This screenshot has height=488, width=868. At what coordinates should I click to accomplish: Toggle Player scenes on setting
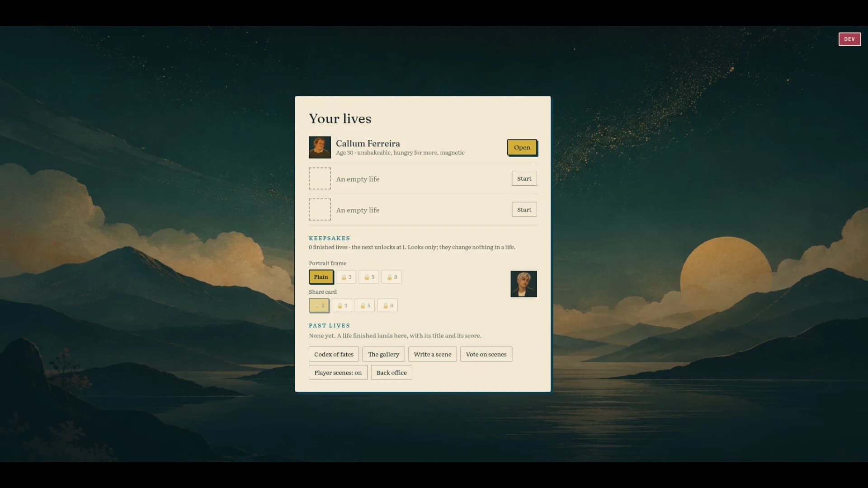tap(338, 373)
